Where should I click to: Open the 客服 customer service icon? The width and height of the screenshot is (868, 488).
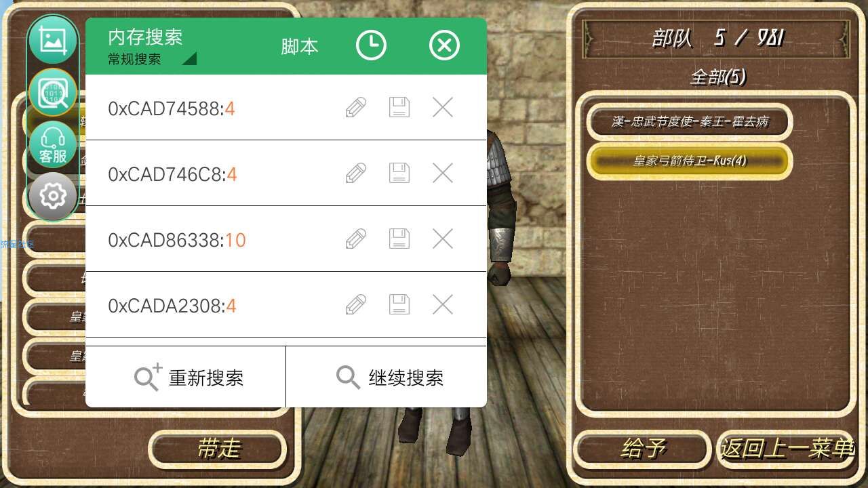[x=53, y=145]
